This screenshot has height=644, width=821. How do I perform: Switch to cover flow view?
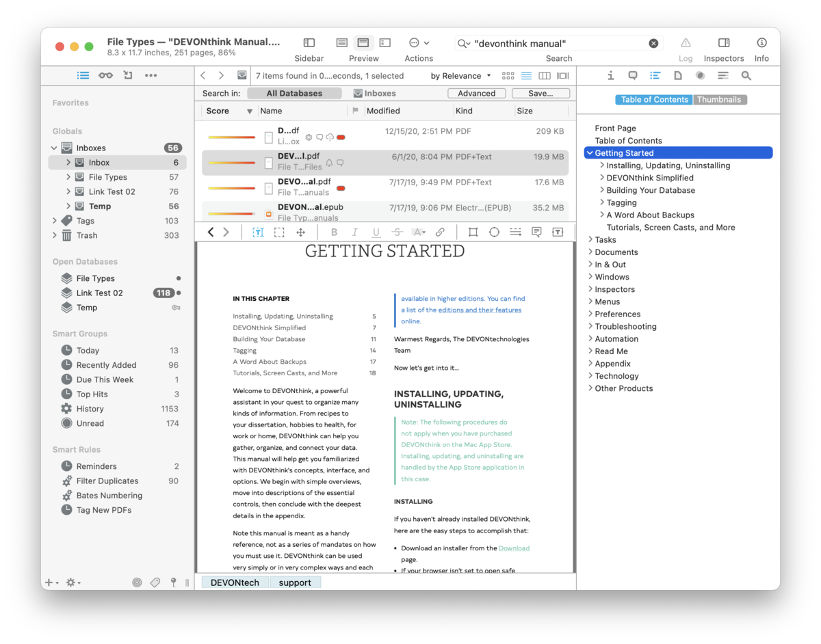tap(563, 76)
